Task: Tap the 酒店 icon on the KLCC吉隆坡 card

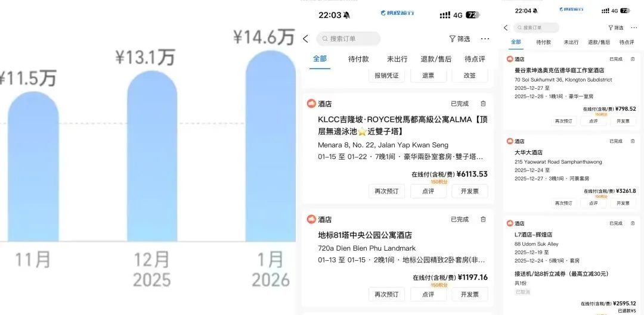Action: pos(311,104)
